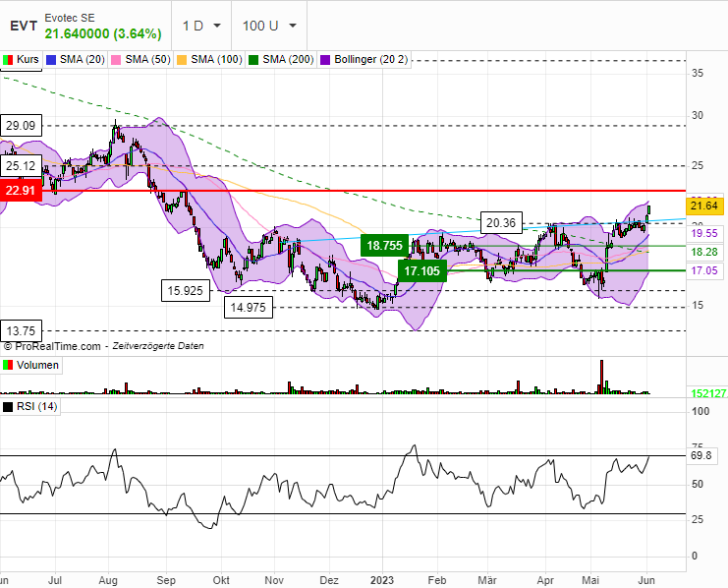
Task: Click the pink SMA (50) color swatch
Action: click(116, 60)
